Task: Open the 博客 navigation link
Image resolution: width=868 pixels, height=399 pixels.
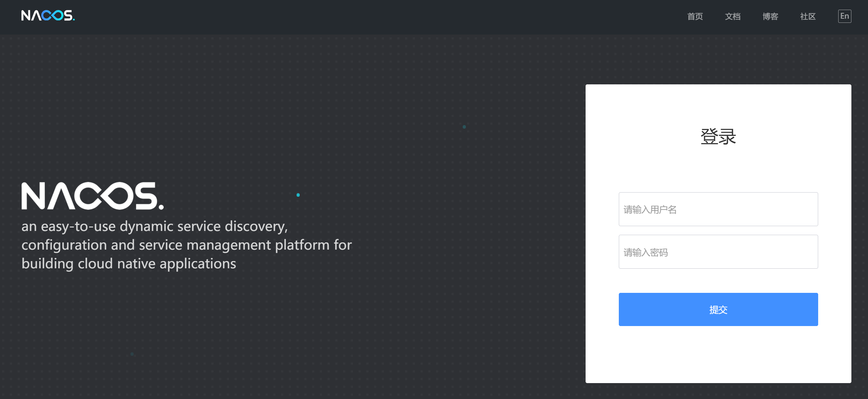Action: (770, 16)
